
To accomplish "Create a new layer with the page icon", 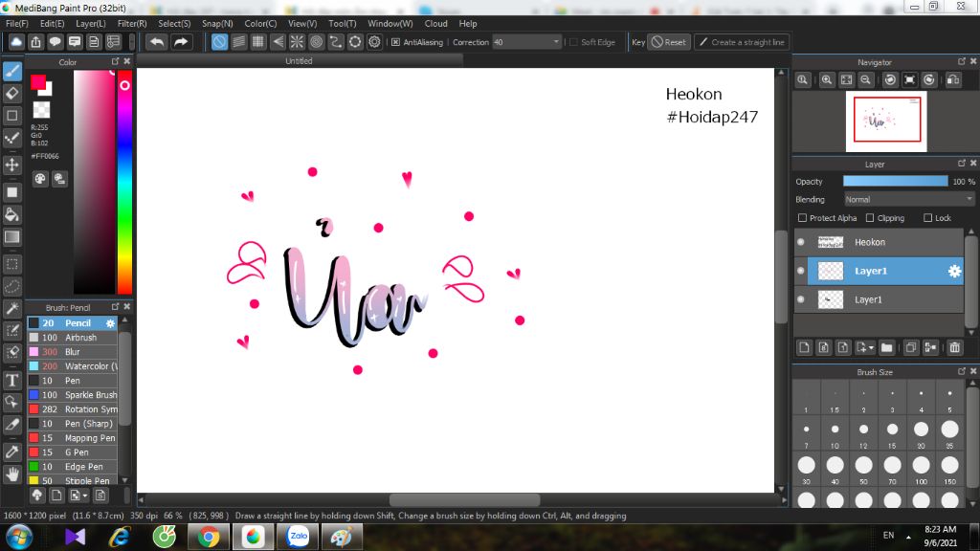I will 804,347.
